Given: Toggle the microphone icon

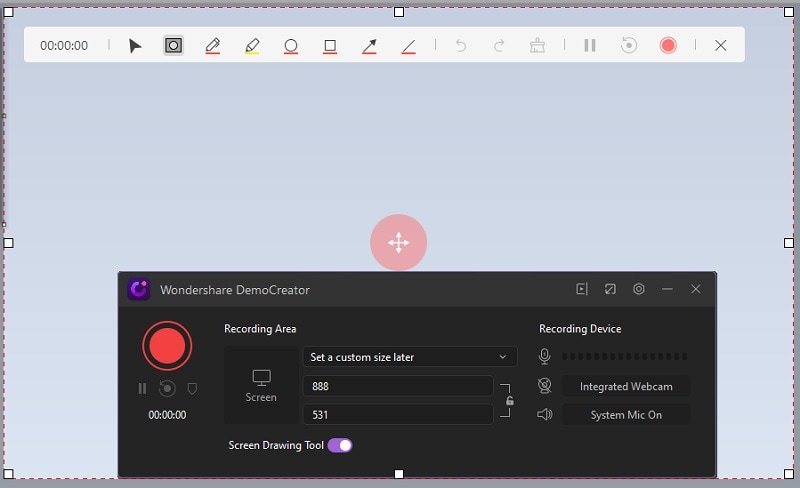Looking at the screenshot, I should pyautogui.click(x=544, y=356).
